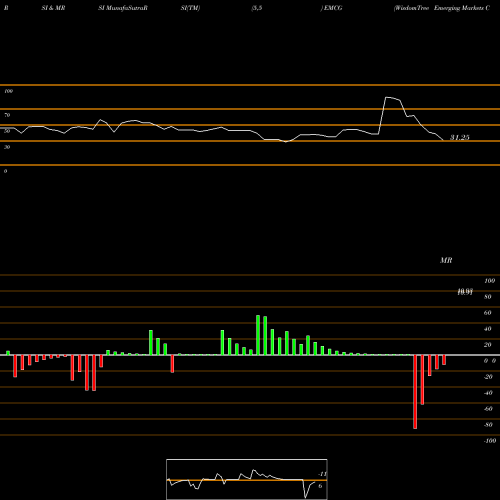Open the mini overview chart thumbnail
This screenshot has height=500, width=500.
(247, 479)
